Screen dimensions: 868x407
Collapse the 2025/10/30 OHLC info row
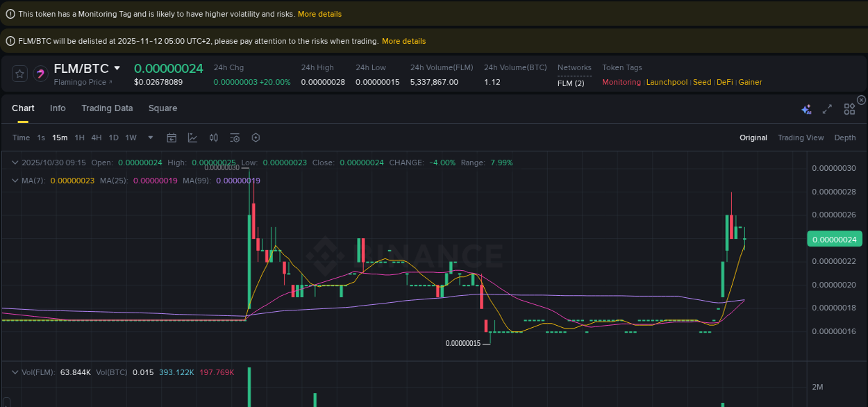15,163
